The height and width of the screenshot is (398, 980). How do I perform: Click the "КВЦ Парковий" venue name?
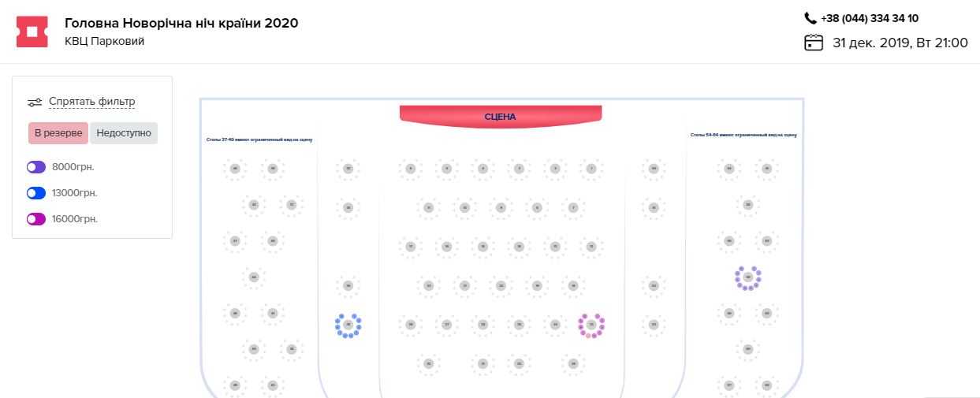(105, 41)
